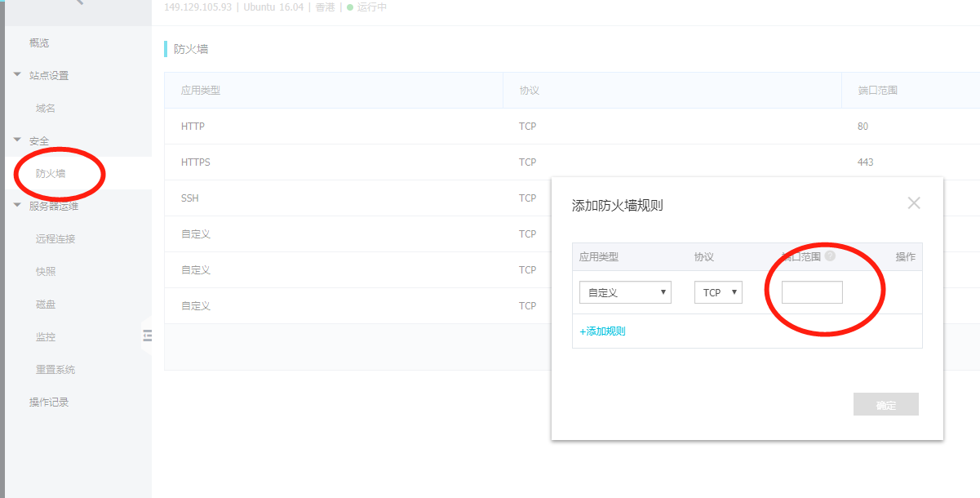Go to 快照 in the sidebar
The width and height of the screenshot is (980, 498).
click(46, 271)
